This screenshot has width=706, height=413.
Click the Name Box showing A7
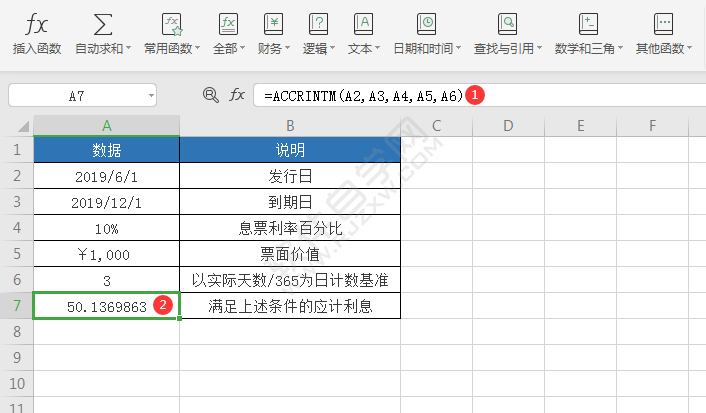[x=76, y=96]
